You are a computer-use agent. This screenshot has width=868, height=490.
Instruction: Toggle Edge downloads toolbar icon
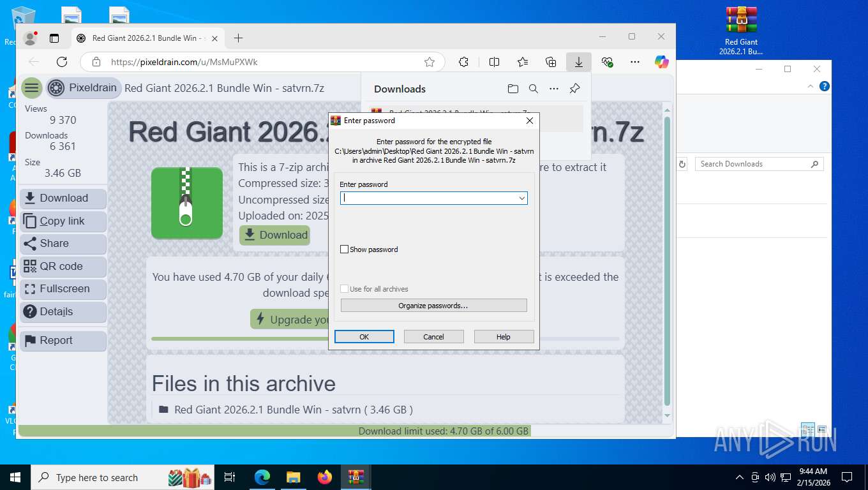[x=579, y=62]
